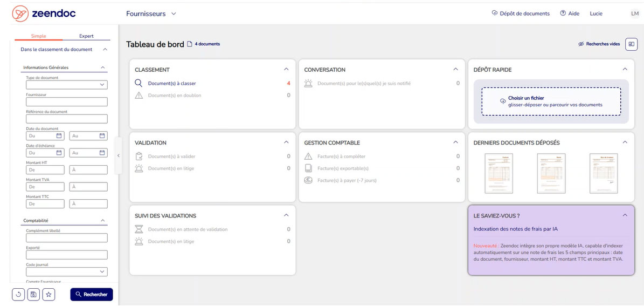Click the star favorites icon

(x=49, y=295)
